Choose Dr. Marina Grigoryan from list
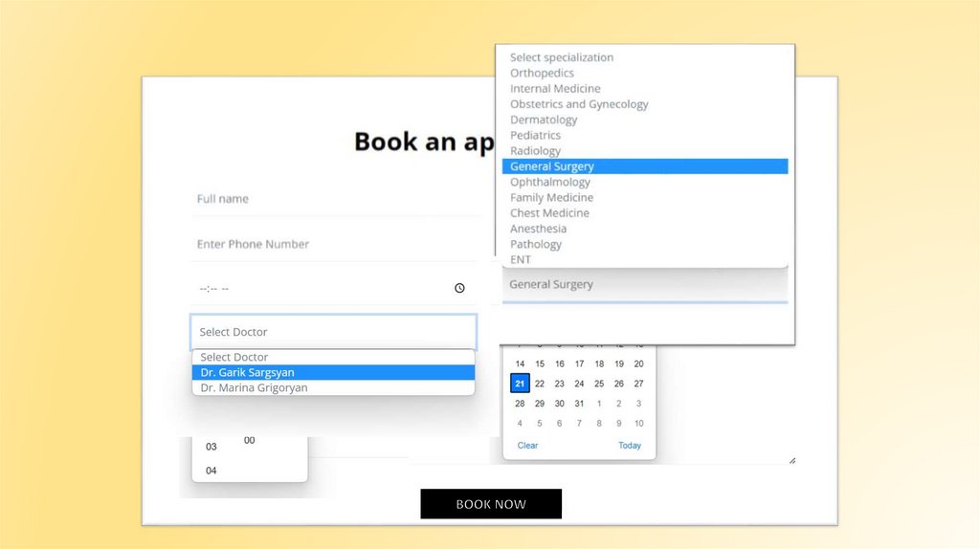This screenshot has height=549, width=980. [x=333, y=388]
